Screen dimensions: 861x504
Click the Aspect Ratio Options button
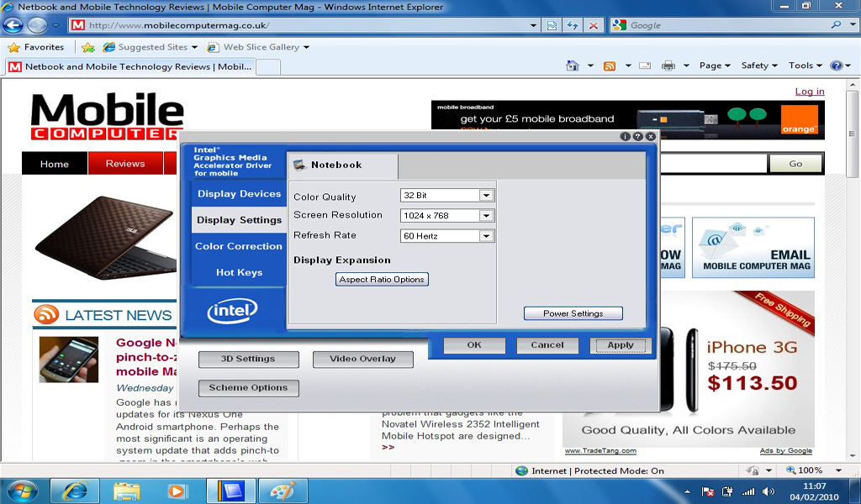coord(382,279)
